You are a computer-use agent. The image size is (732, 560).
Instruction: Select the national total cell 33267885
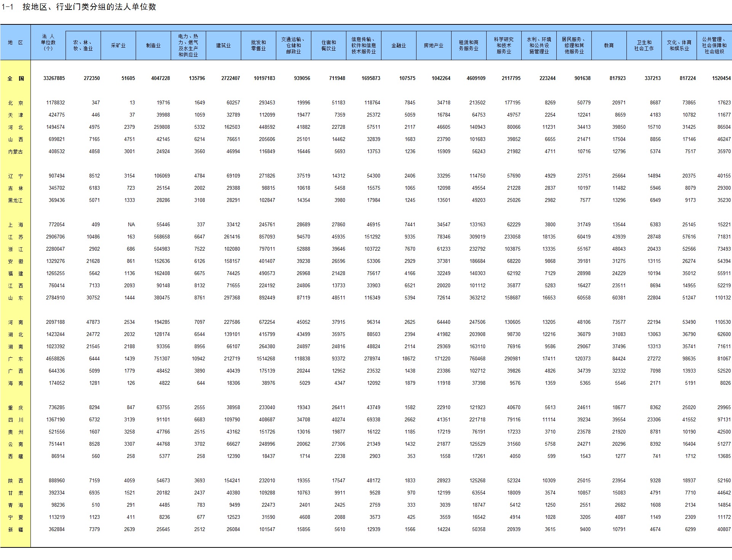pos(54,78)
